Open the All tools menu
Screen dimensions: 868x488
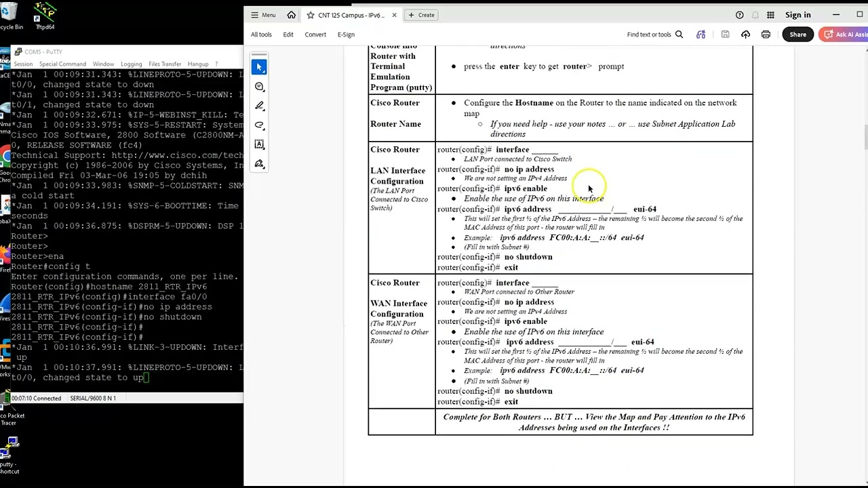click(261, 35)
